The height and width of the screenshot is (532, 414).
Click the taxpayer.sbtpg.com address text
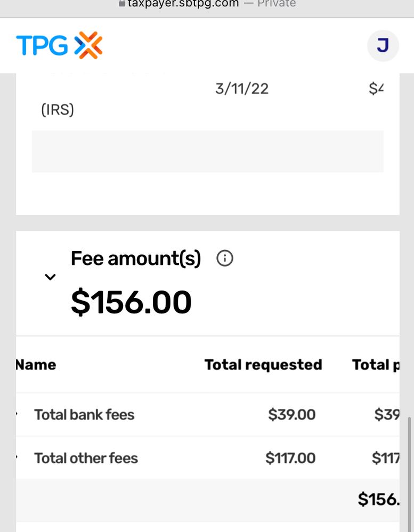click(183, 4)
